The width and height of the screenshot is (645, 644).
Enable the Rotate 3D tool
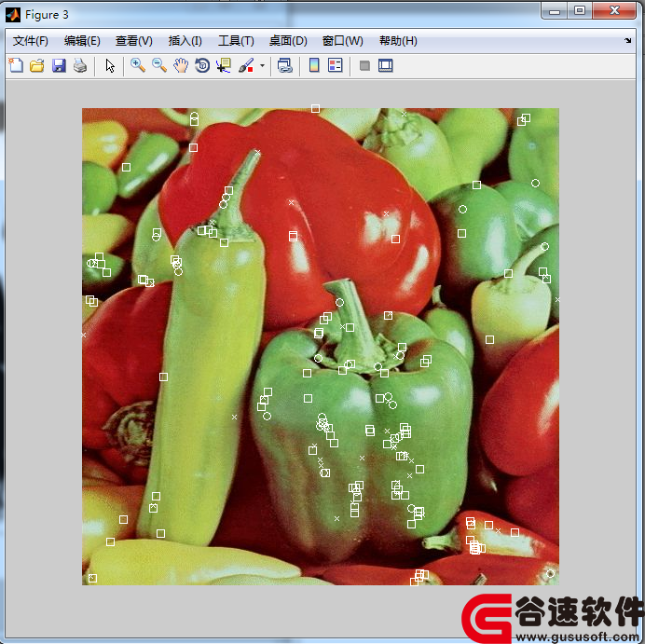(202, 65)
